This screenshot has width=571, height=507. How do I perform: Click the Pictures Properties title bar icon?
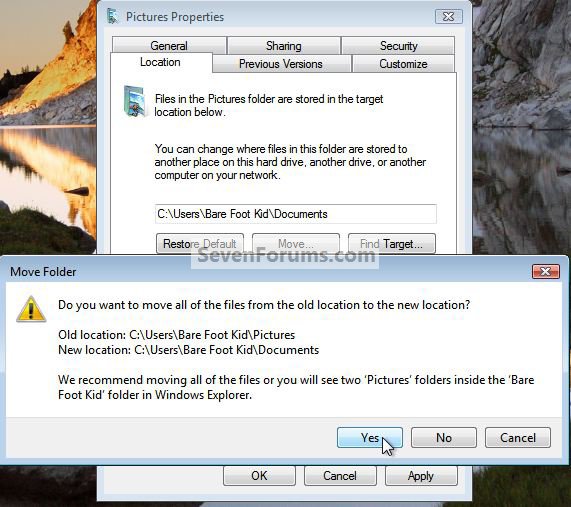click(x=113, y=16)
